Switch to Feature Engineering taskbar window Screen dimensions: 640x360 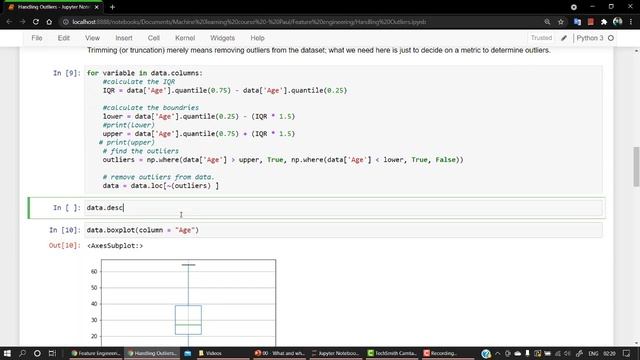pos(95,353)
